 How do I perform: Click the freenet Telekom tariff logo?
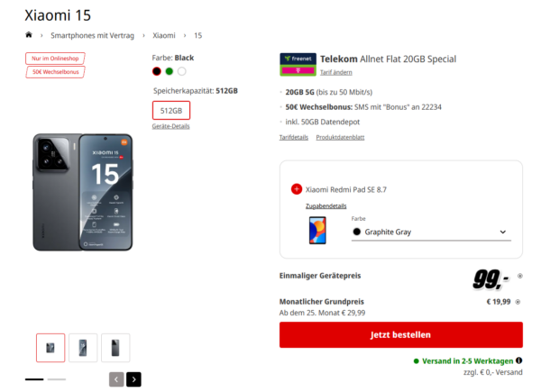point(298,63)
